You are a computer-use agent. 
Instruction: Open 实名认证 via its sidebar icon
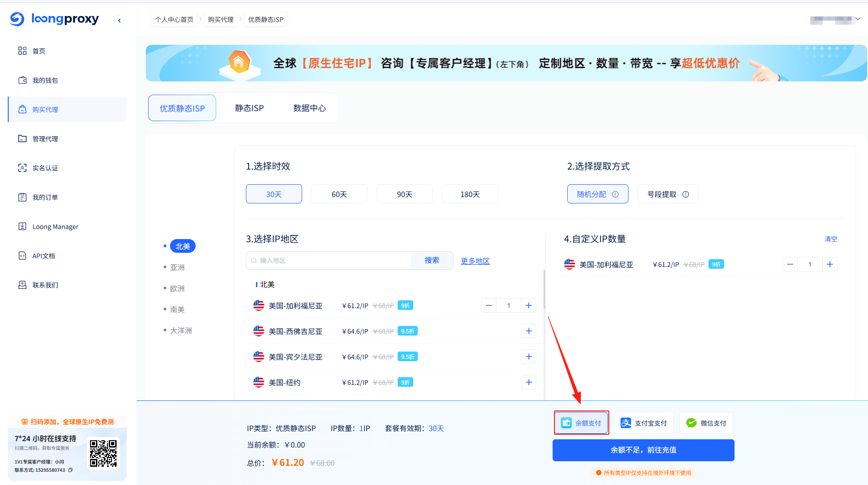(22, 168)
